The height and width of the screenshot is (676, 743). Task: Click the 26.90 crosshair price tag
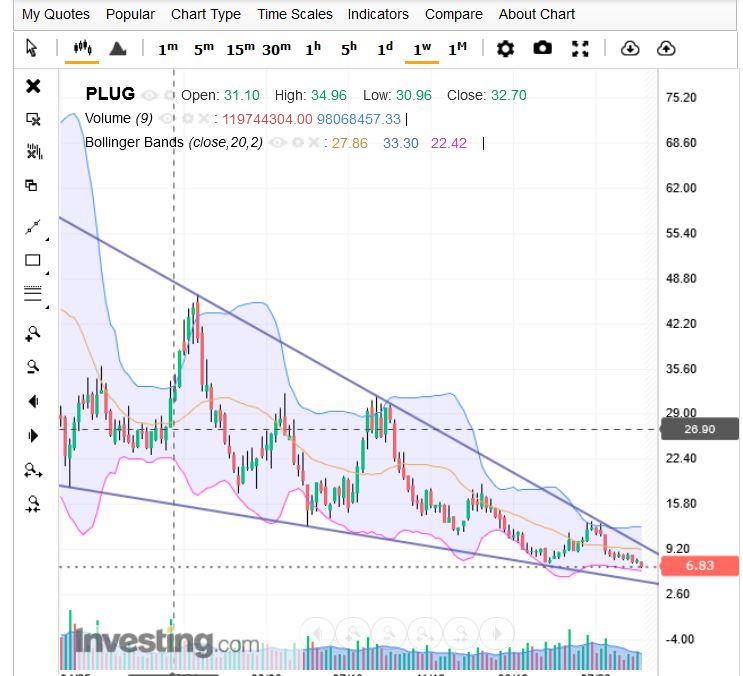tap(699, 429)
